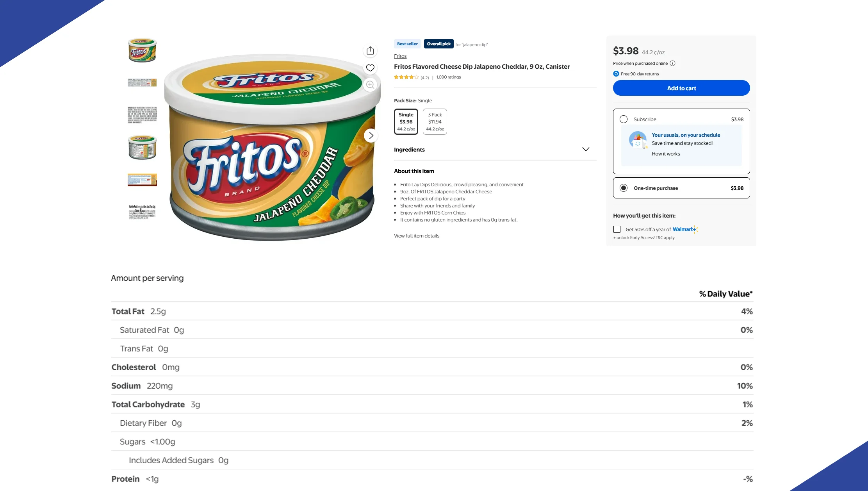Screen dimensions: 868x491
Task: Select One-time purchase radio option
Action: 624,188
